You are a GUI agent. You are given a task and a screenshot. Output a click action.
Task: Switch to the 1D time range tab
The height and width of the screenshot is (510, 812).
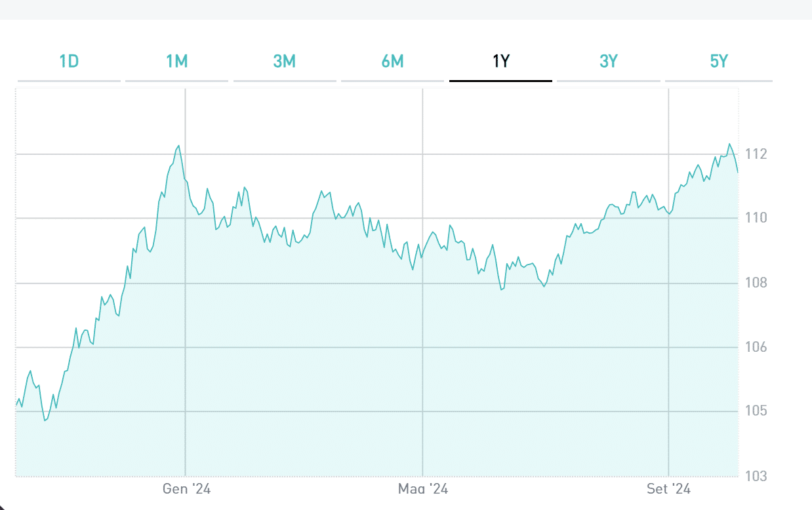pyautogui.click(x=69, y=62)
